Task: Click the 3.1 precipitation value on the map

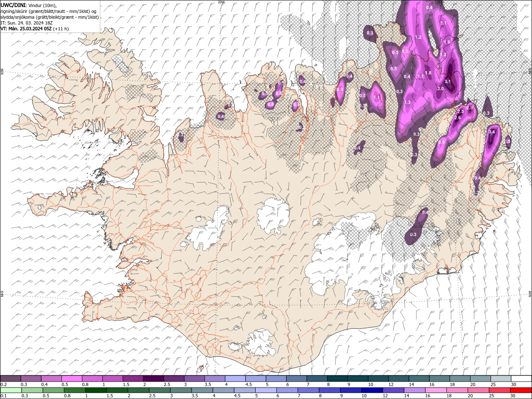Action: (x=448, y=82)
